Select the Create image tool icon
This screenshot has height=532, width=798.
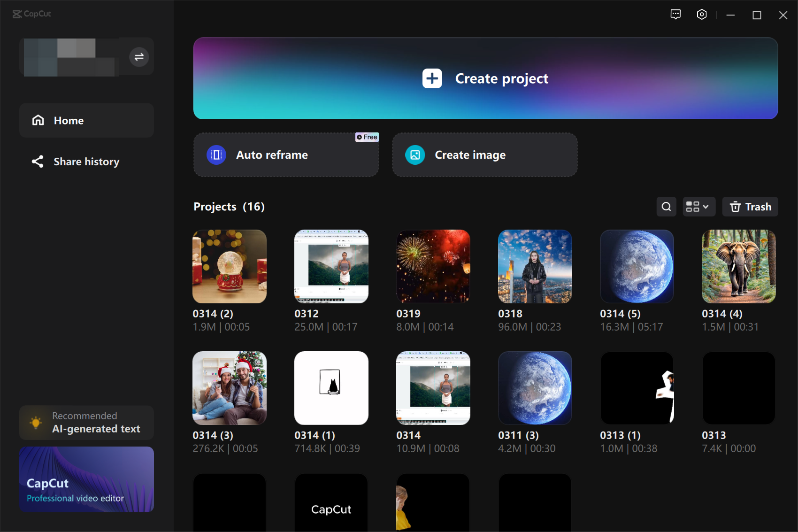414,154
